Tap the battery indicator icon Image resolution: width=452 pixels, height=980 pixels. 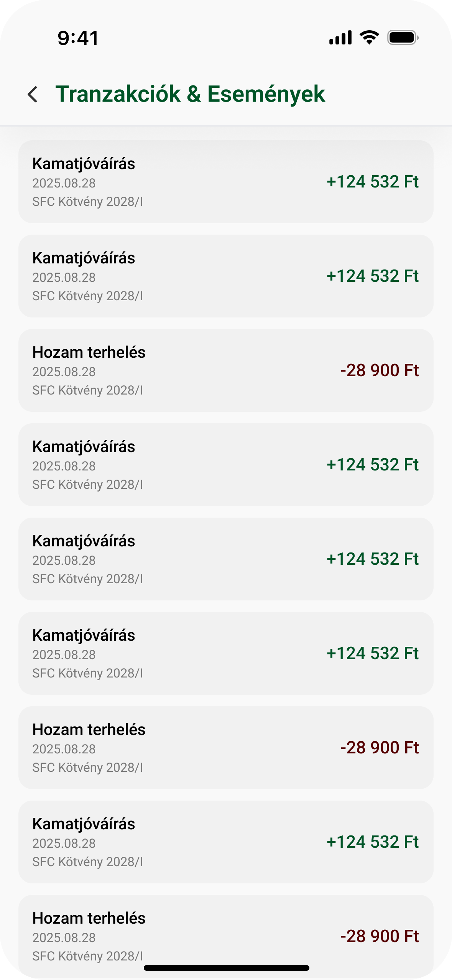coord(403,38)
